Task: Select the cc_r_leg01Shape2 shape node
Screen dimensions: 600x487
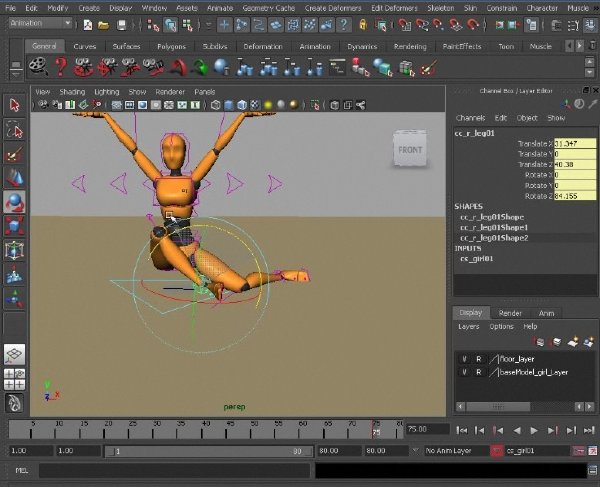Action: 494,238
